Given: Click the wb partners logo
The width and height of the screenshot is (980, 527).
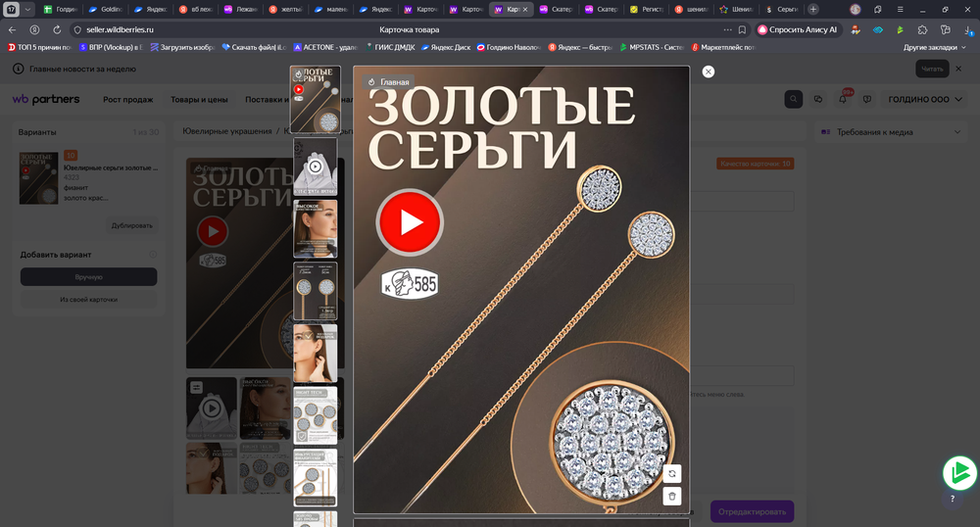Looking at the screenshot, I should tap(46, 99).
